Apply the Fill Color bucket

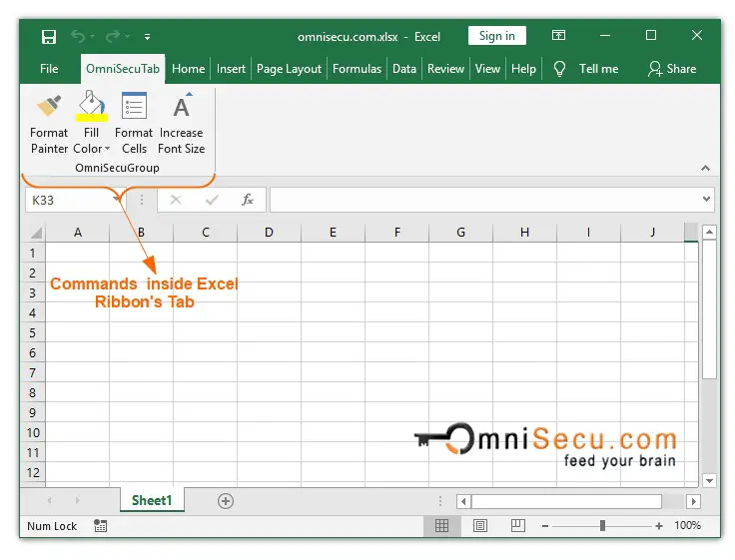coord(92,106)
